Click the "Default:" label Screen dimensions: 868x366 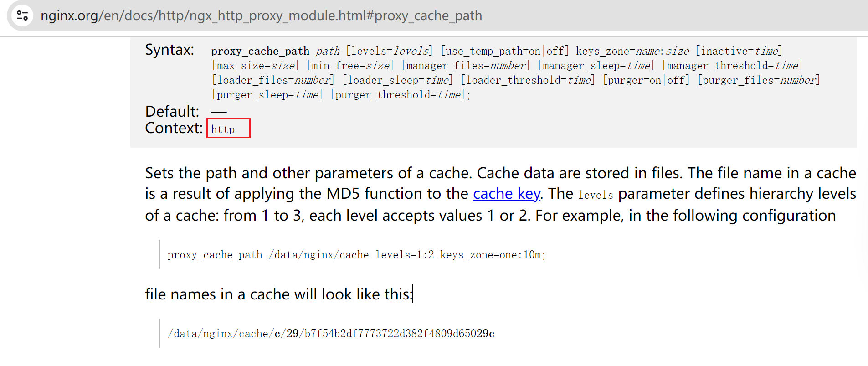pos(172,112)
